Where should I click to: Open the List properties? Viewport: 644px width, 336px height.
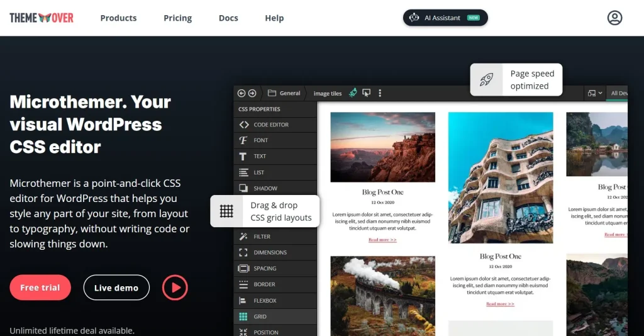275,172
